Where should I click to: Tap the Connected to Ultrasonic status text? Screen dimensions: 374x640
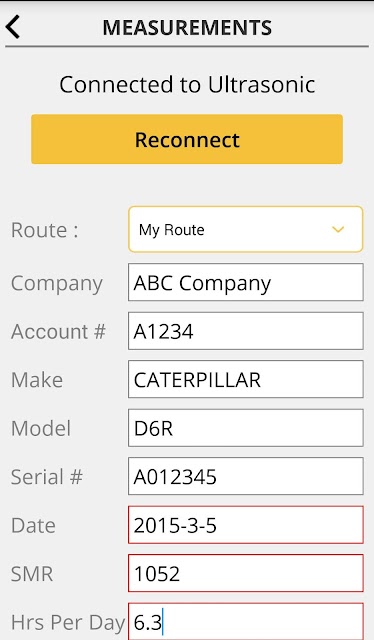click(x=187, y=85)
